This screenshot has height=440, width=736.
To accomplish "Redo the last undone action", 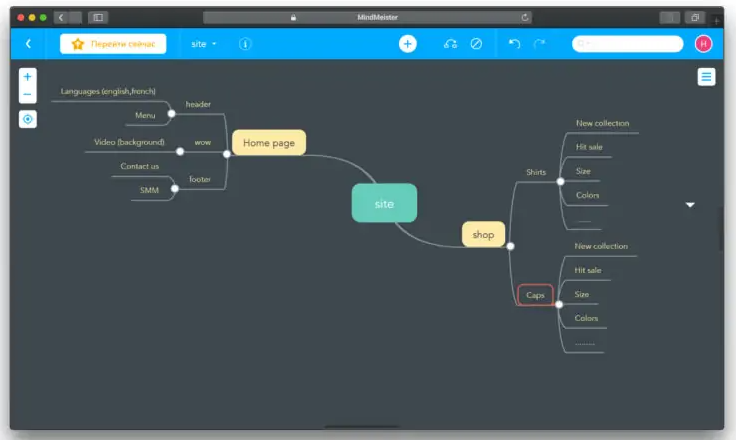I will coord(540,44).
